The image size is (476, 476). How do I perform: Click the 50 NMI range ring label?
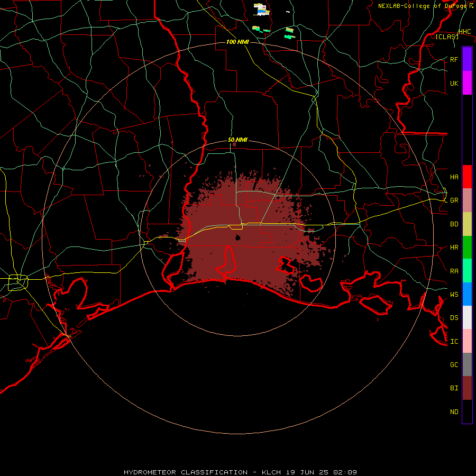point(237,140)
